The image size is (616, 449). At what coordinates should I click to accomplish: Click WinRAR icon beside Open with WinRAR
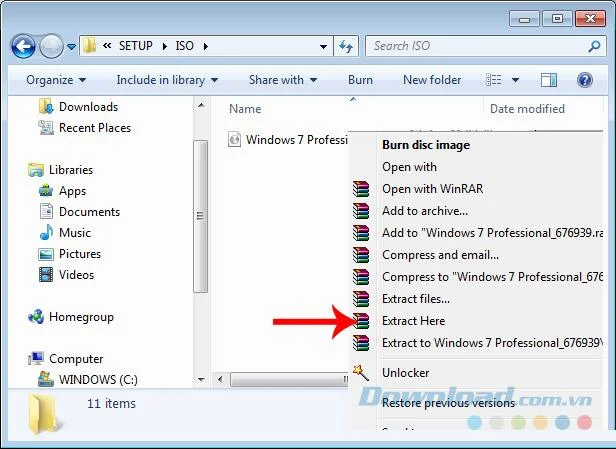(x=361, y=189)
